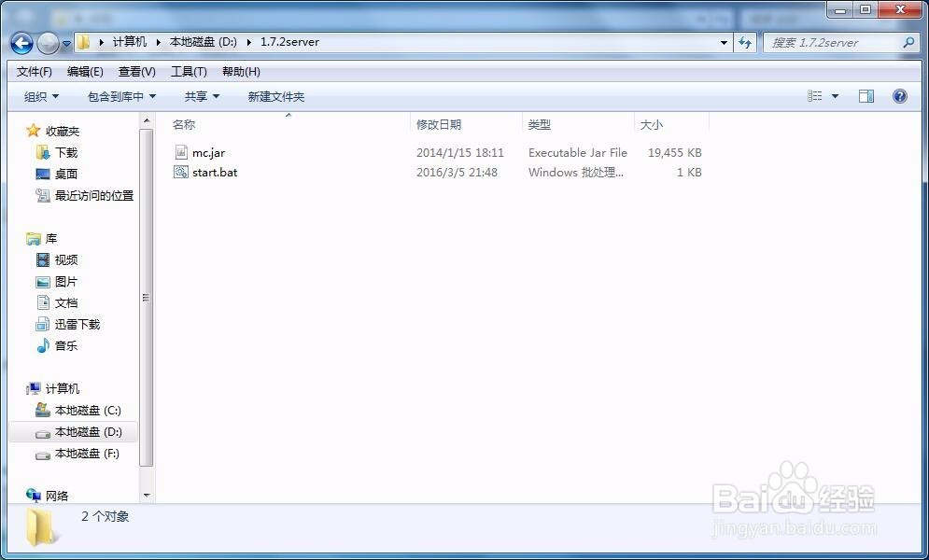Select 库 in the navigation pane
Screen dimensions: 929x560
[x=51, y=238]
